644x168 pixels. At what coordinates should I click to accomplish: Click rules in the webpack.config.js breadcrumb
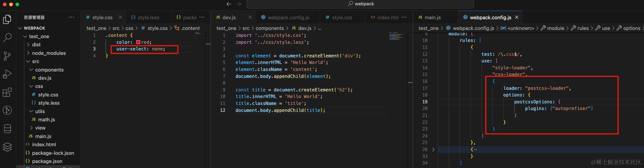pos(583,28)
